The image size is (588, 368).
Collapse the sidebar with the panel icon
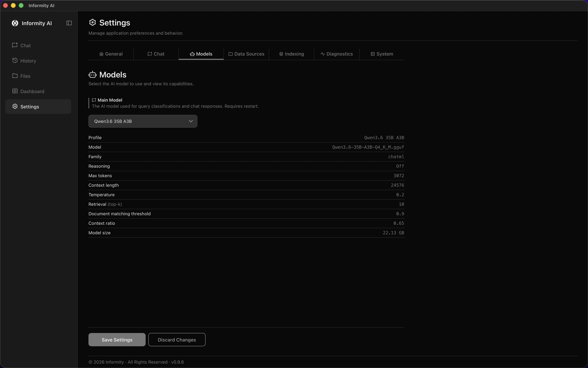coord(69,23)
